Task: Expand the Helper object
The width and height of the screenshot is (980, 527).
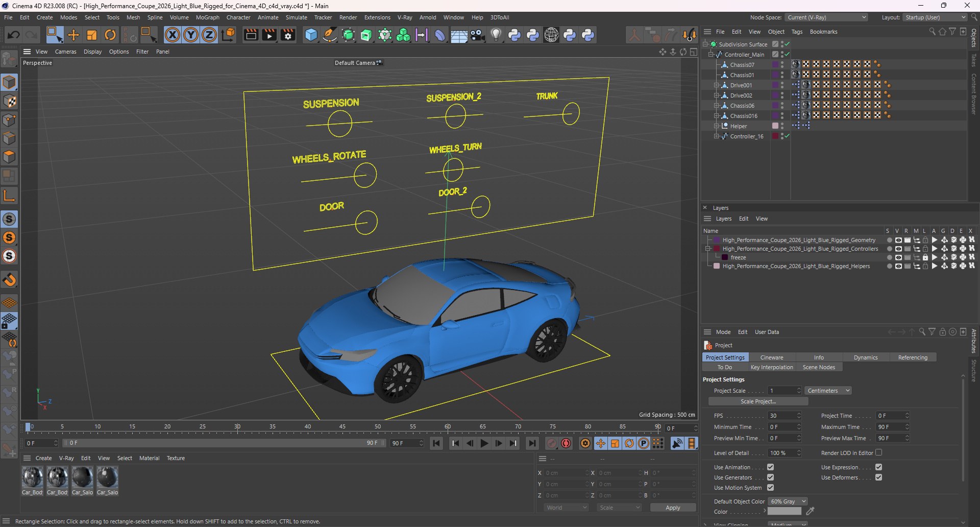Action: 716,126
